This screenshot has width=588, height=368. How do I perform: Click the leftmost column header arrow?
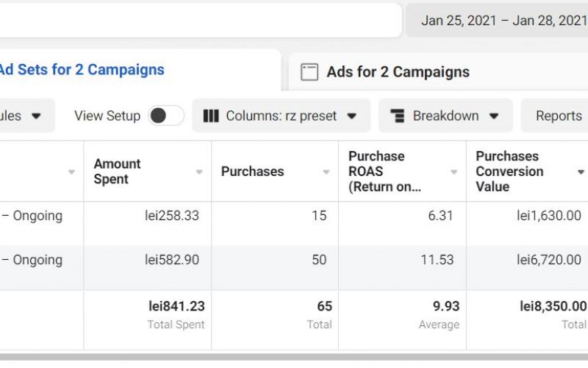pyautogui.click(x=71, y=172)
